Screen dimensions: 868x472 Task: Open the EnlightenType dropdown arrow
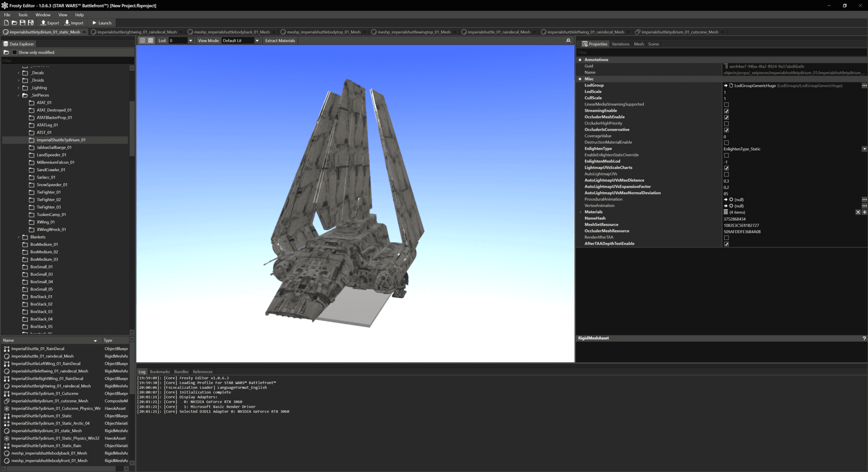point(864,149)
